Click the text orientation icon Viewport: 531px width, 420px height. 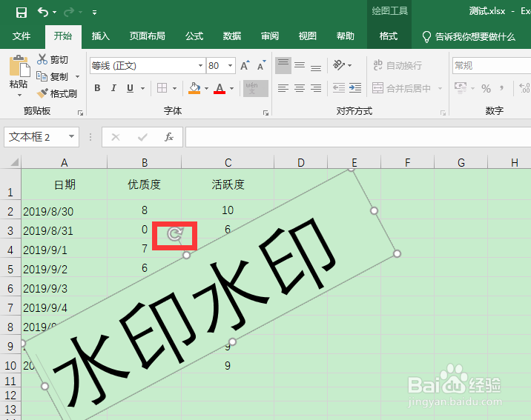(339, 64)
